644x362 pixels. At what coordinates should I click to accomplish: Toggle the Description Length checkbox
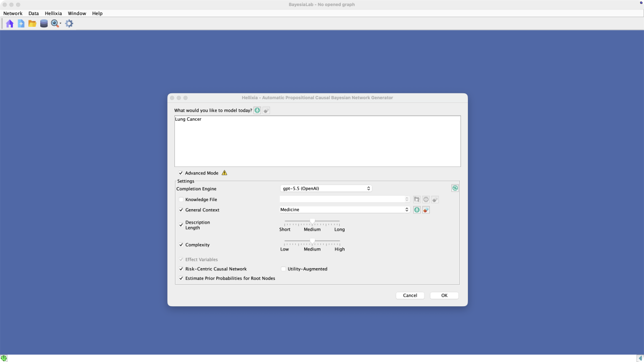pyautogui.click(x=181, y=225)
